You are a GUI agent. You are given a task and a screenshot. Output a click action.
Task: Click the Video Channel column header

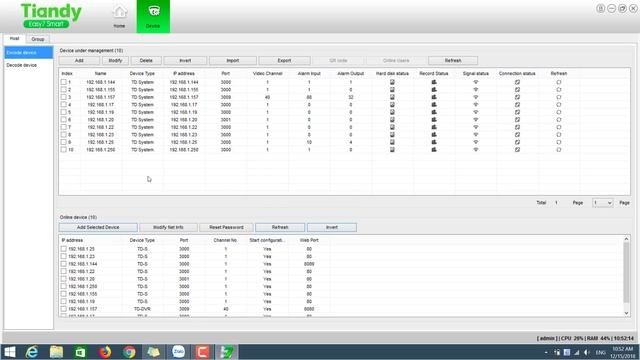coord(267,73)
